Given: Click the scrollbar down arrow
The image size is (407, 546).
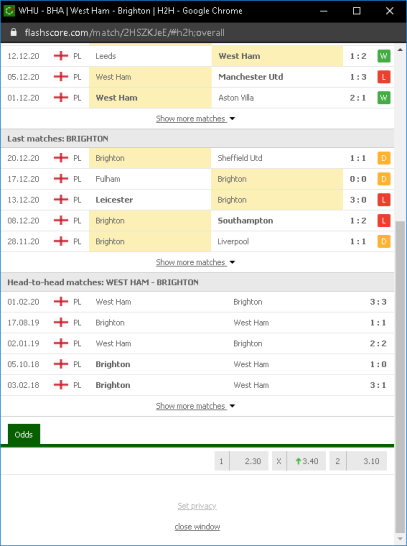Looking at the screenshot, I should tap(400, 539).
